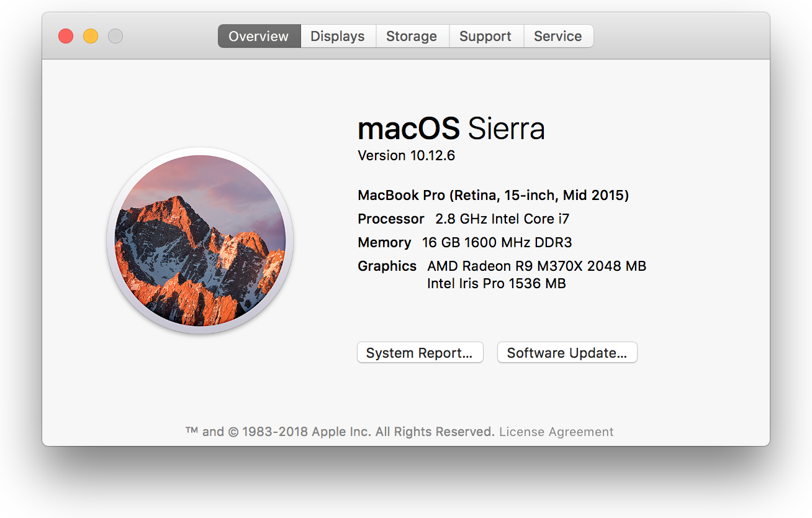Click the Processor label
Viewport: 812px width, 518px height.
(x=391, y=219)
